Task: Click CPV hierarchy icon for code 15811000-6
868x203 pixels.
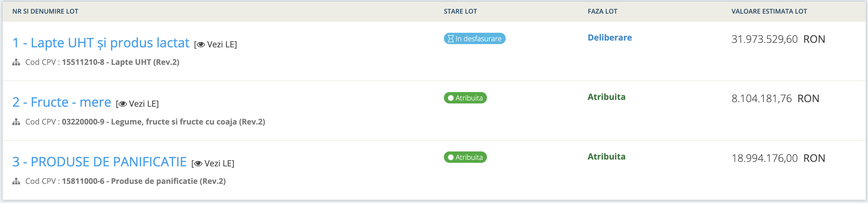Action: click(16, 181)
